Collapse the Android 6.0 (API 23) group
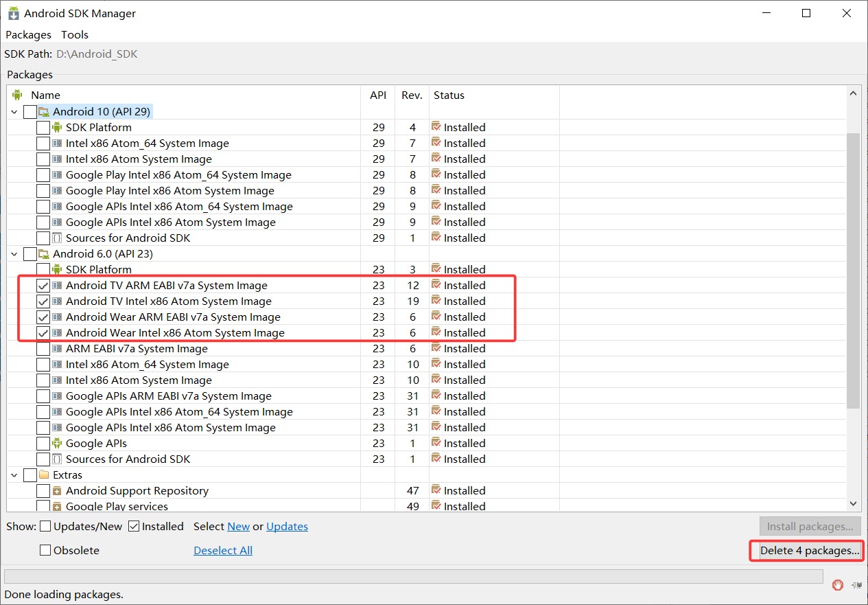This screenshot has width=868, height=605. click(x=14, y=253)
